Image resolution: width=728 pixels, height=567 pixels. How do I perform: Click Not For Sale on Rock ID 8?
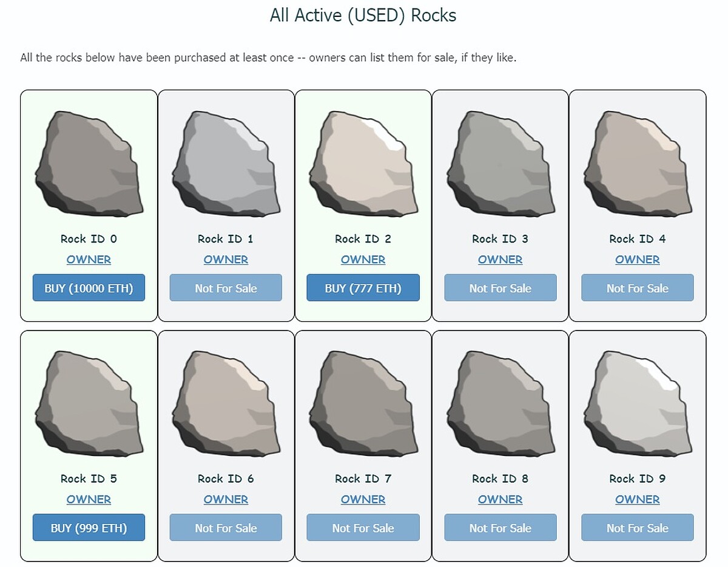click(500, 527)
